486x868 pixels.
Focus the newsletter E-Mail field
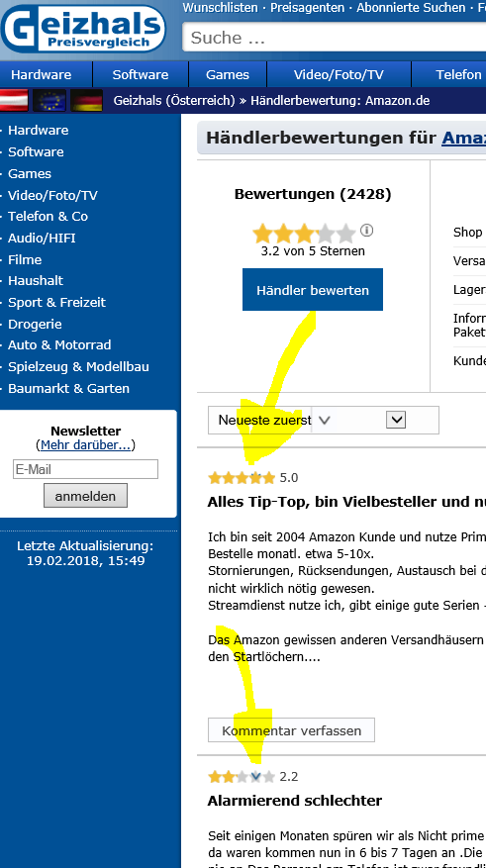point(85,469)
